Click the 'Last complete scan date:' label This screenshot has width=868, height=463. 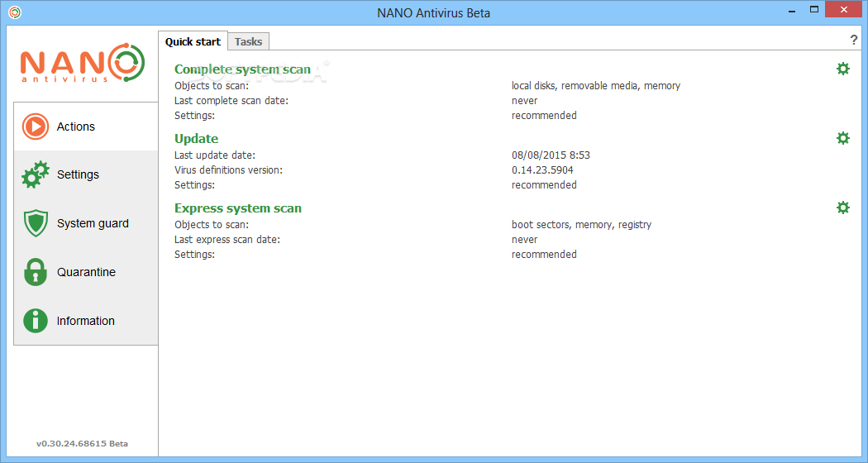(231, 101)
